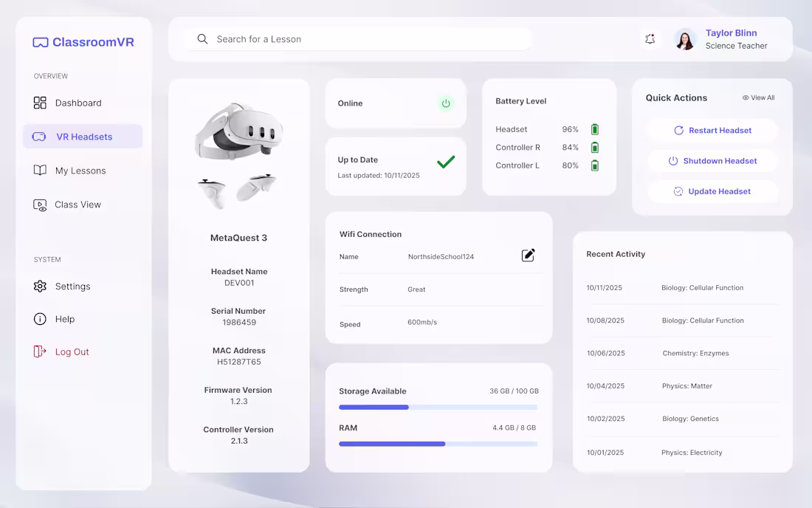Click the Controller R battery icon
This screenshot has height=508, width=812.
(595, 148)
